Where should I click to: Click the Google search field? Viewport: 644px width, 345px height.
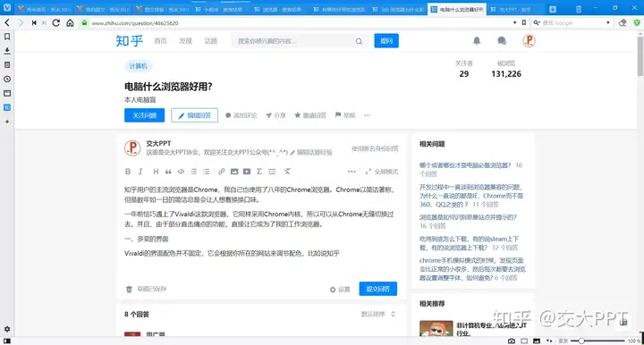coord(573,23)
